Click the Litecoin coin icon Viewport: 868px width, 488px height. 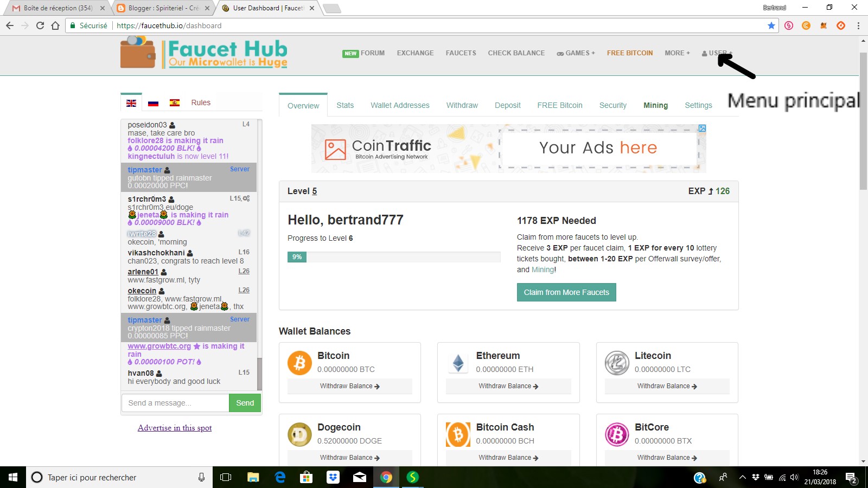click(617, 363)
